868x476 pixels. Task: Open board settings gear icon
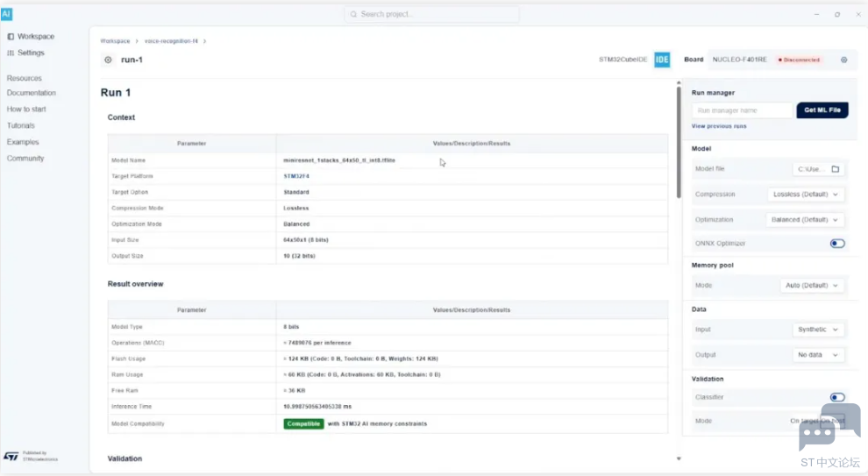click(843, 60)
